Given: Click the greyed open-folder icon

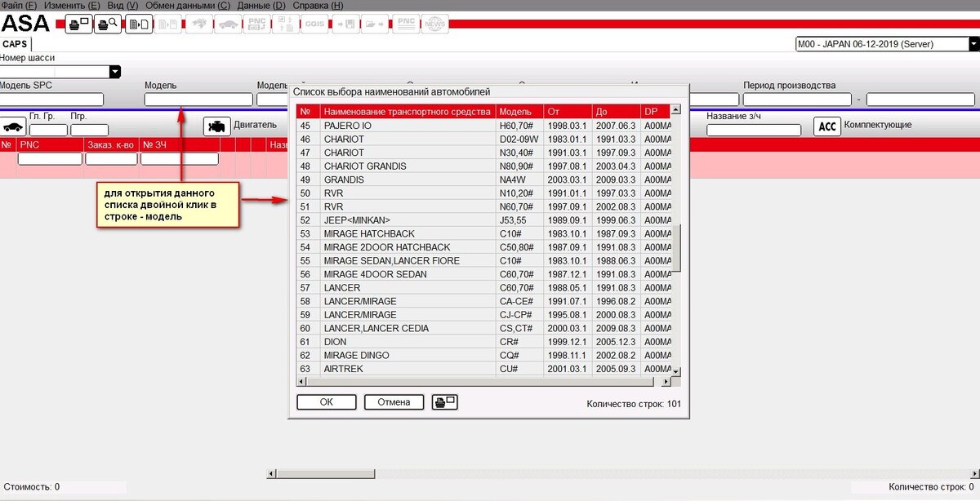Looking at the screenshot, I should pos(376,24).
